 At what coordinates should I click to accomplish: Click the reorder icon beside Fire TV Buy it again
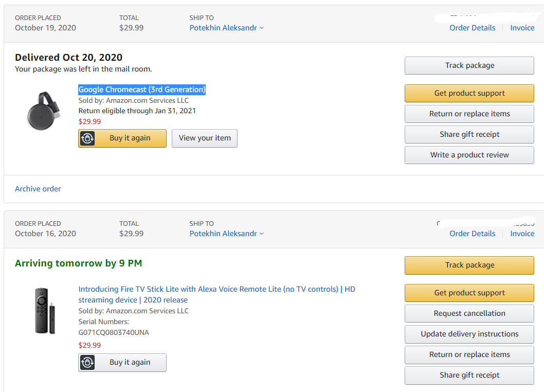point(87,363)
